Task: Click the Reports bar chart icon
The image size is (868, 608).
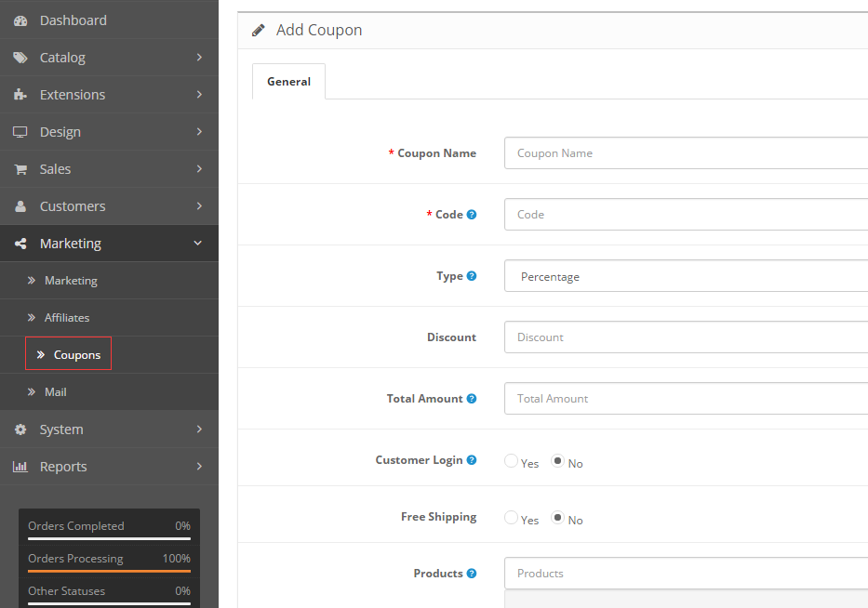Action: (20, 467)
